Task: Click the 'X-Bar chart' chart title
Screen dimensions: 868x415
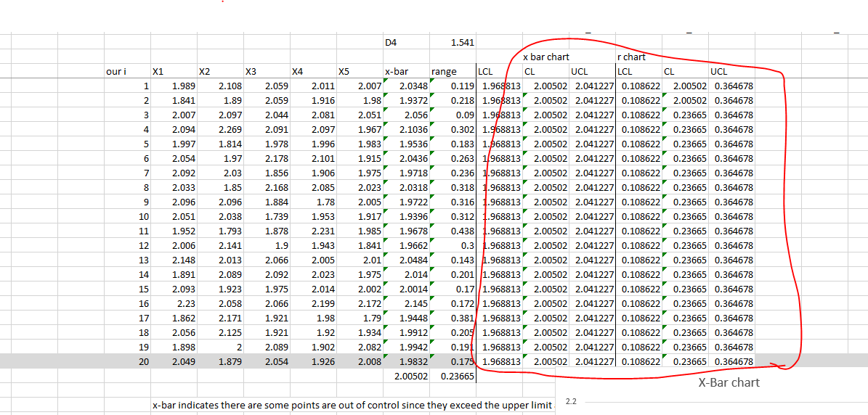Action: pos(729,382)
